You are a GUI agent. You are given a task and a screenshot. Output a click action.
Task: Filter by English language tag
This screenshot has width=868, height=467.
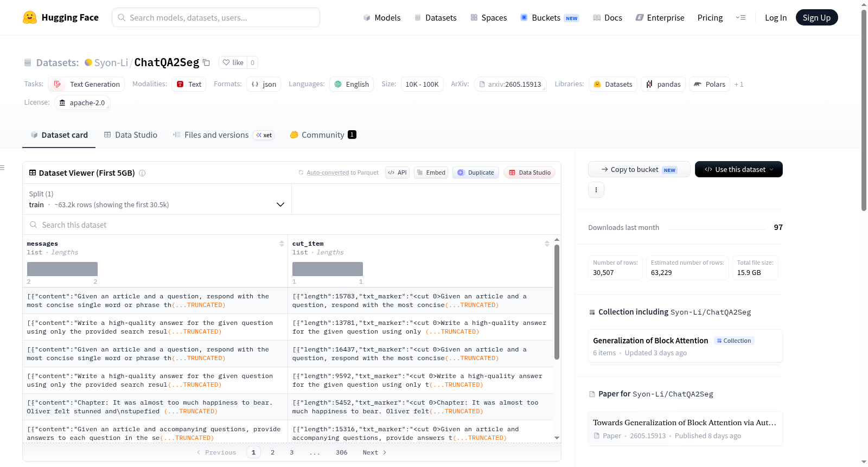coord(352,84)
